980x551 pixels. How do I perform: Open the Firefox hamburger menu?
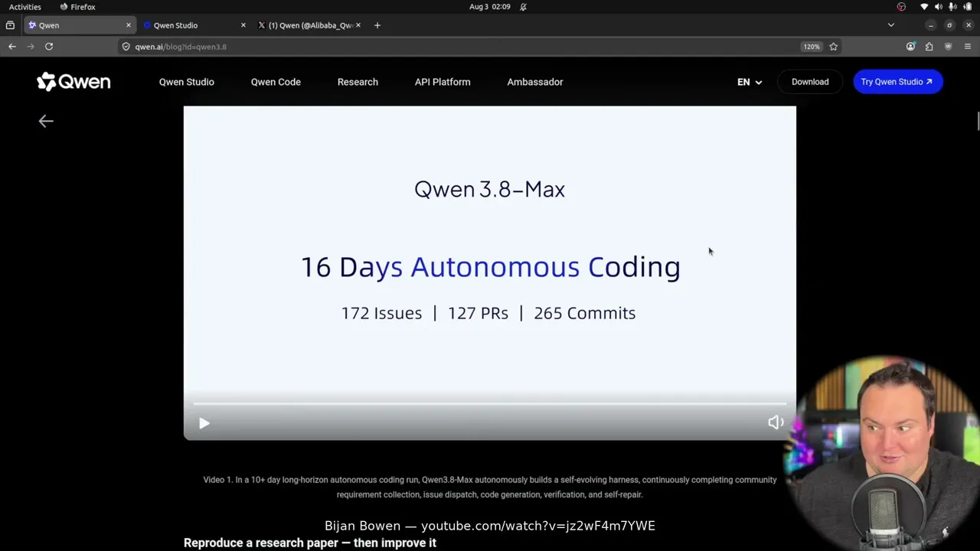(x=968, y=47)
